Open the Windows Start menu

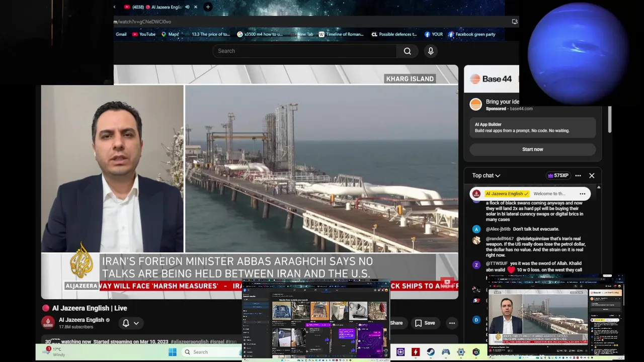click(x=172, y=352)
